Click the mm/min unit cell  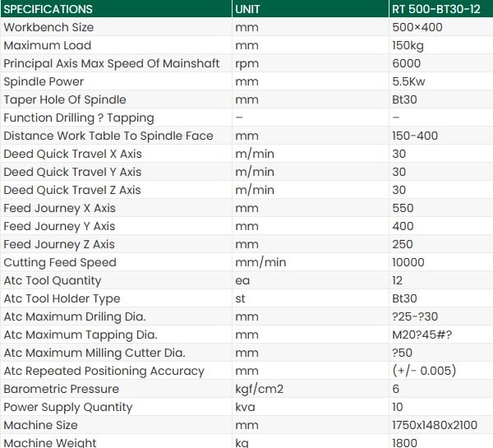click(x=260, y=263)
